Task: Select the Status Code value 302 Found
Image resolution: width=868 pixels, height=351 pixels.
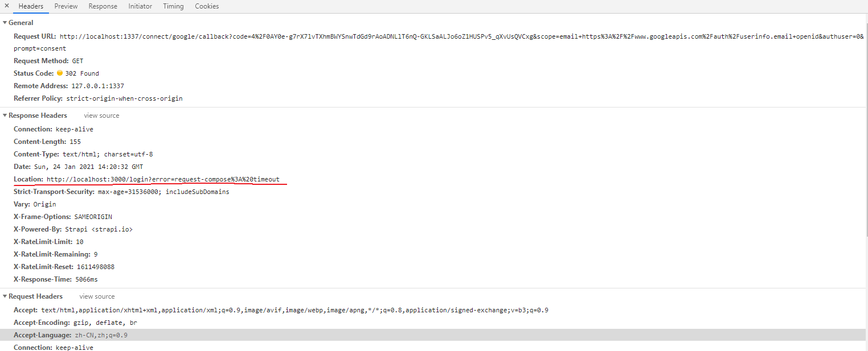Action: click(83, 73)
